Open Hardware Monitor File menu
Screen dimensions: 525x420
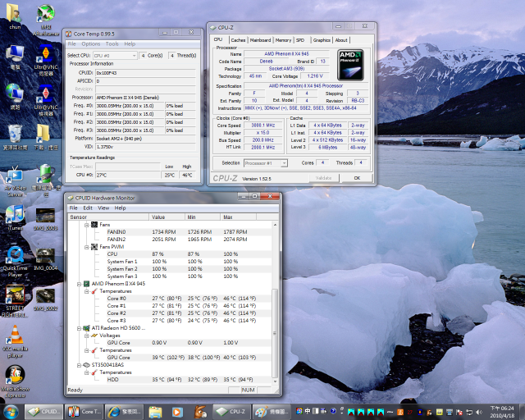[x=73, y=208]
